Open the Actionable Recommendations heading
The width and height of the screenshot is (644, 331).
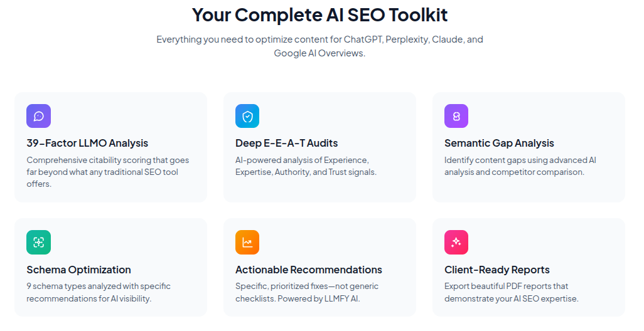(308, 270)
